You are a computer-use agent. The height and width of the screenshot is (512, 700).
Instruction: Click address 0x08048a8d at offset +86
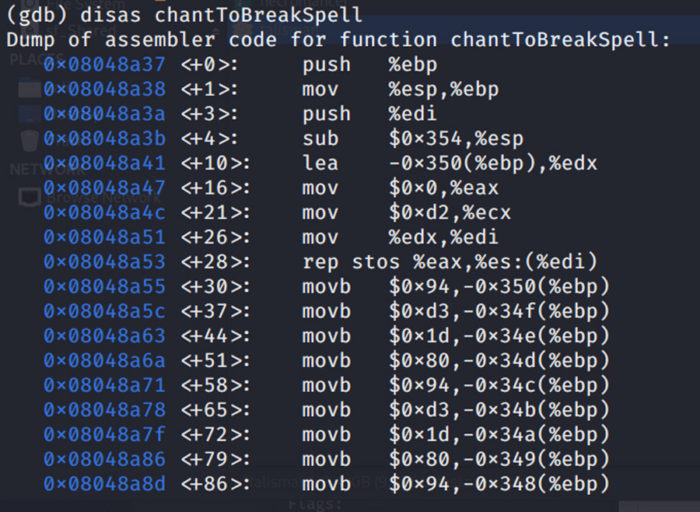[x=104, y=483]
